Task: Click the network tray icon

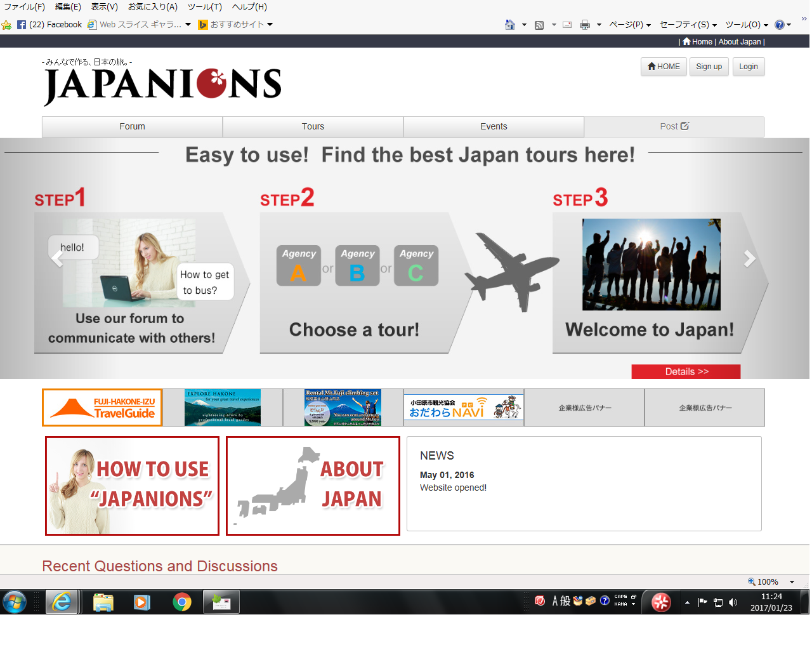Action: point(718,602)
